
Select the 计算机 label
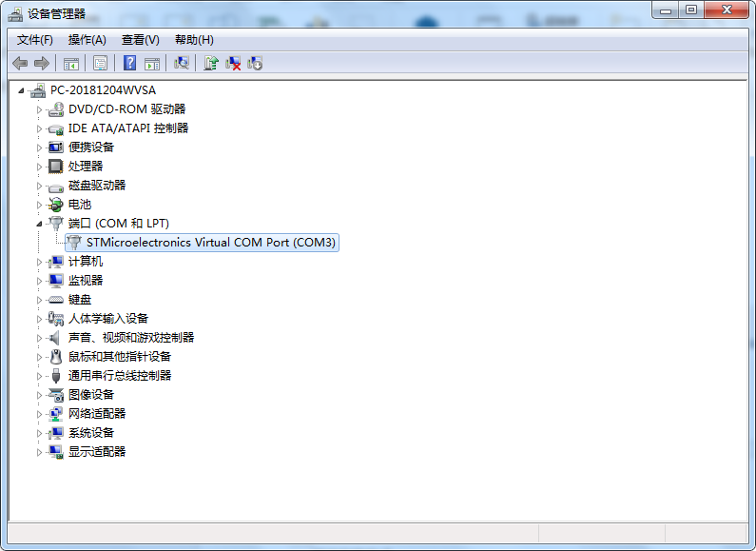tap(86, 262)
